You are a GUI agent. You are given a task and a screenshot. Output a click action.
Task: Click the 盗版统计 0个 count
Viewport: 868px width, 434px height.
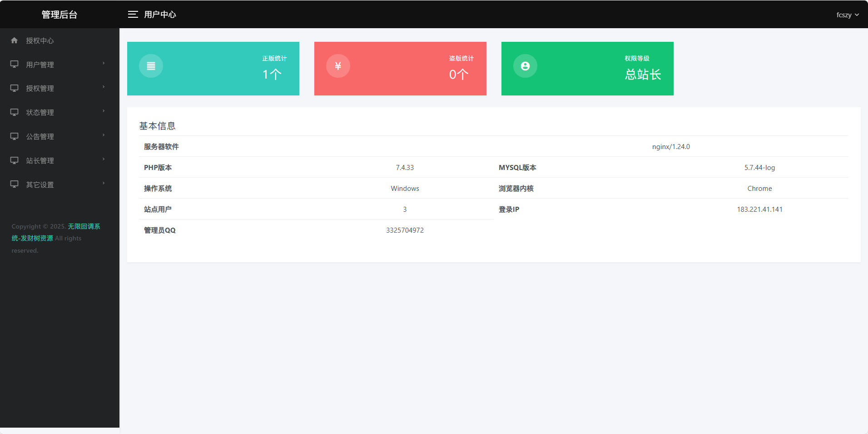[459, 75]
